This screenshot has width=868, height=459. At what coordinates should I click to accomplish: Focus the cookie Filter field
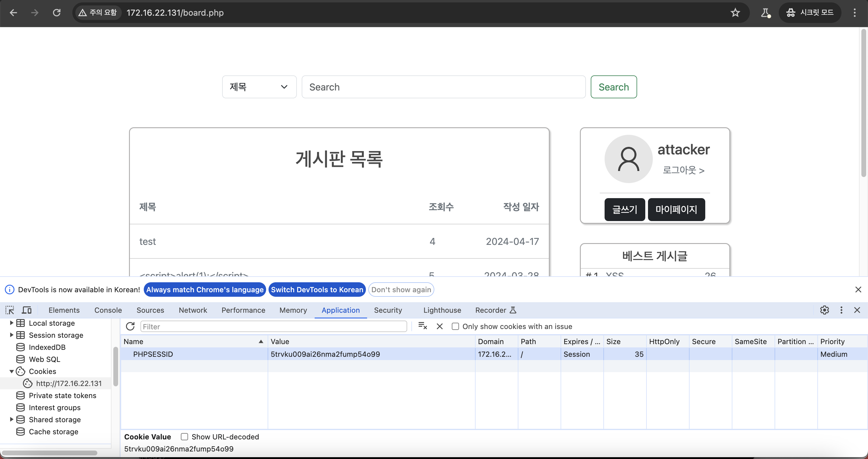coord(274,326)
